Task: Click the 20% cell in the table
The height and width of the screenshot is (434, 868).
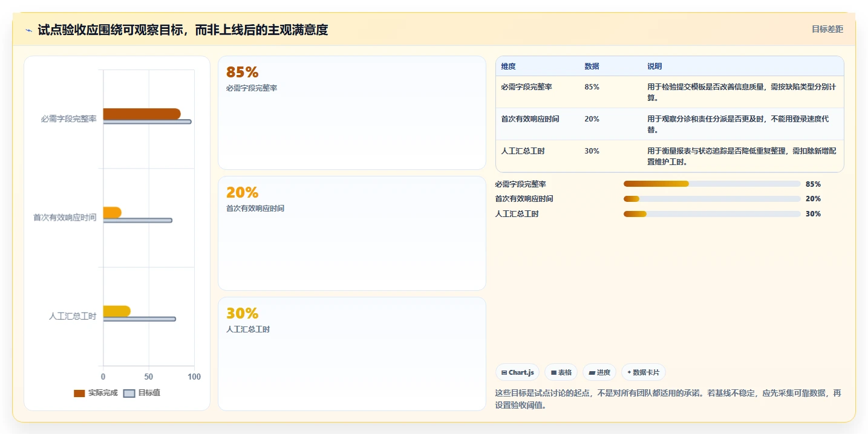Action: click(x=592, y=119)
